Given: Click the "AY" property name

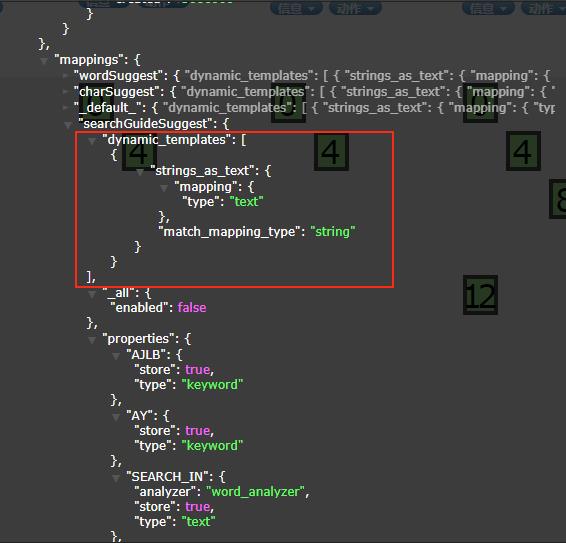Looking at the screenshot, I should pyautogui.click(x=139, y=416).
